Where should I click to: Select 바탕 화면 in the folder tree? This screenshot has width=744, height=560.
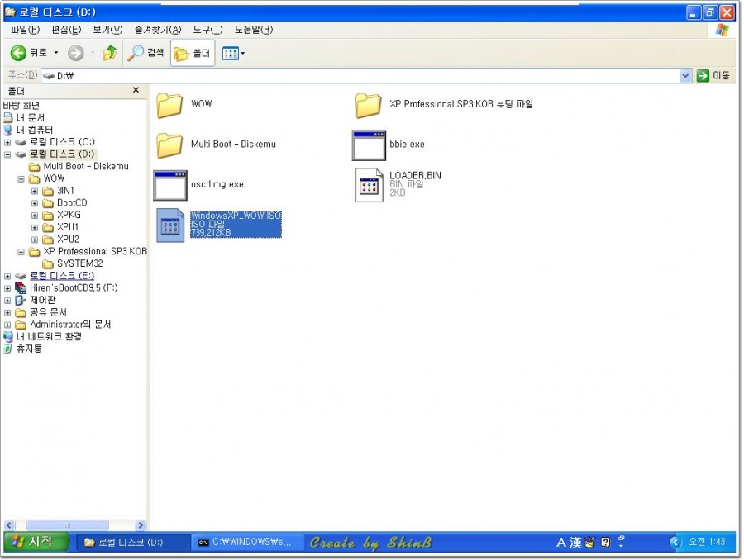21,105
